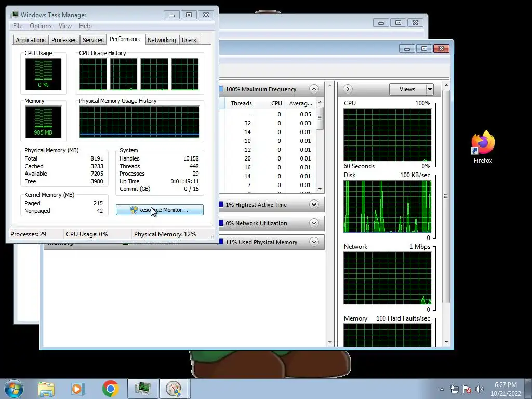Select the process row with 7 threads
Image resolution: width=532 pixels, height=399 pixels.
pos(268,185)
